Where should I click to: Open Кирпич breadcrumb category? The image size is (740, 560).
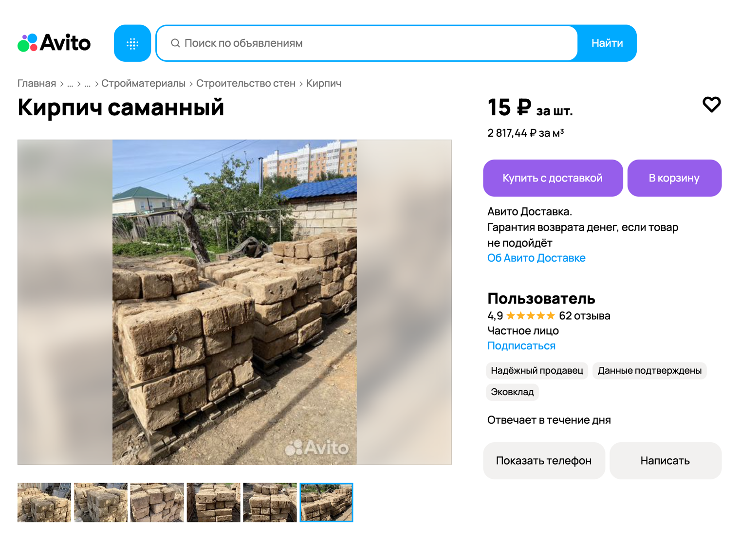(324, 83)
